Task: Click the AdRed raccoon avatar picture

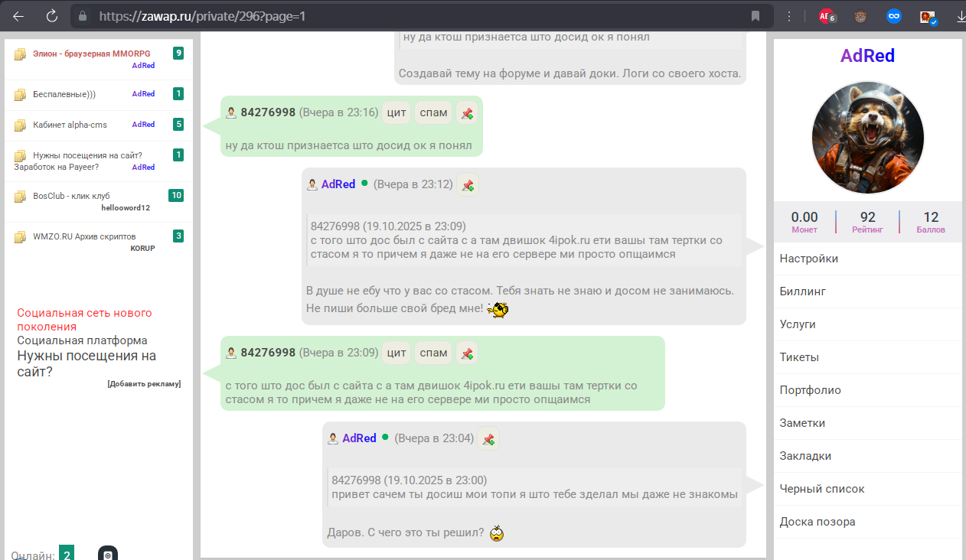Action: pyautogui.click(x=867, y=138)
